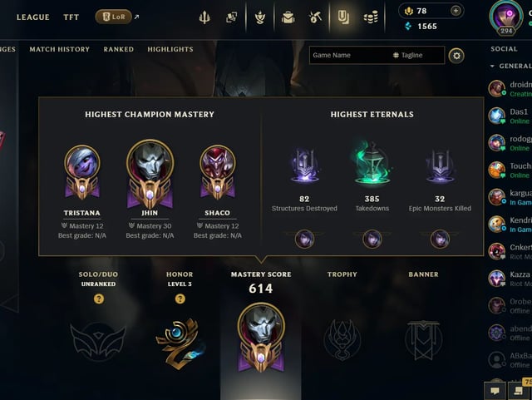Open the profile settings gear
The image size is (532, 400).
456,56
